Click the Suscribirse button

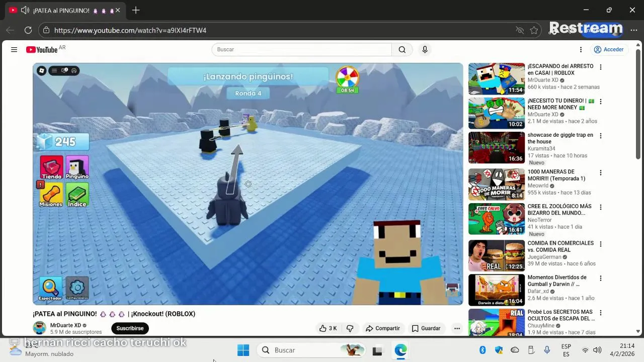pos(130,328)
